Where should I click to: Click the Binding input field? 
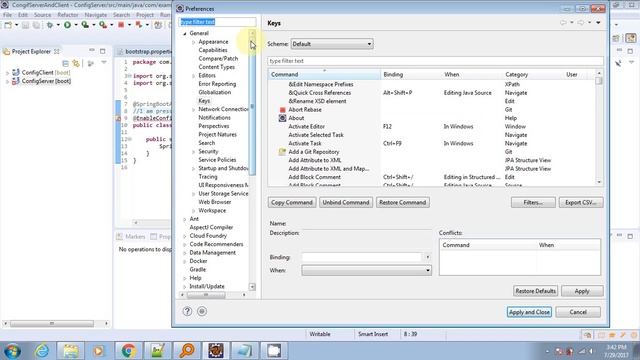[362, 257]
